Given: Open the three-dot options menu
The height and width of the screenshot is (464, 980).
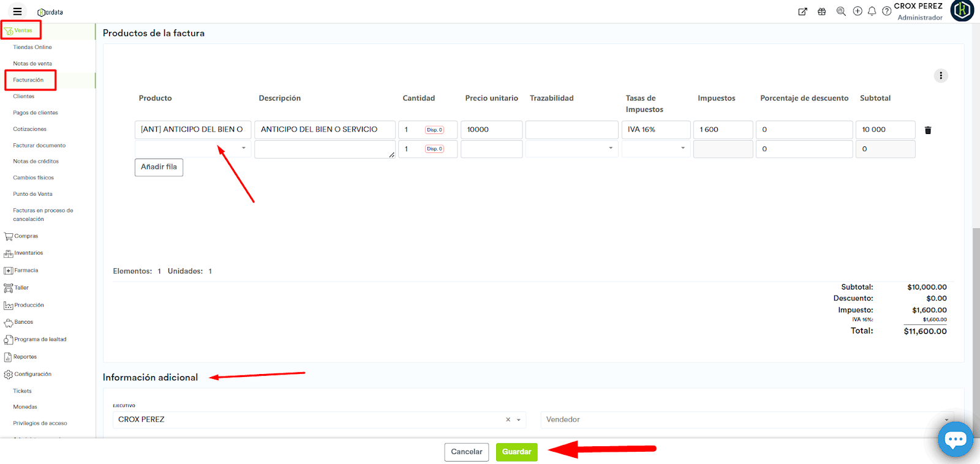Looking at the screenshot, I should [x=941, y=76].
